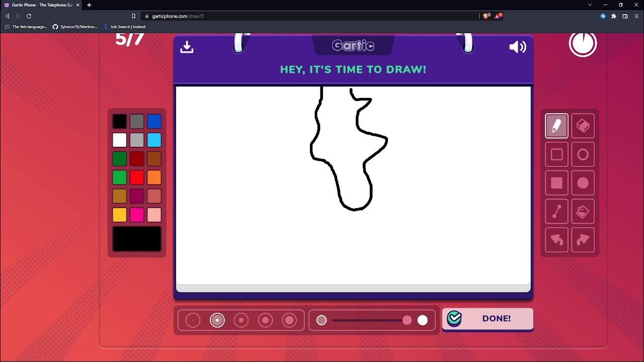Screen dimensions: 644x362
Task: Select the medium brush size
Action: [x=241, y=320]
